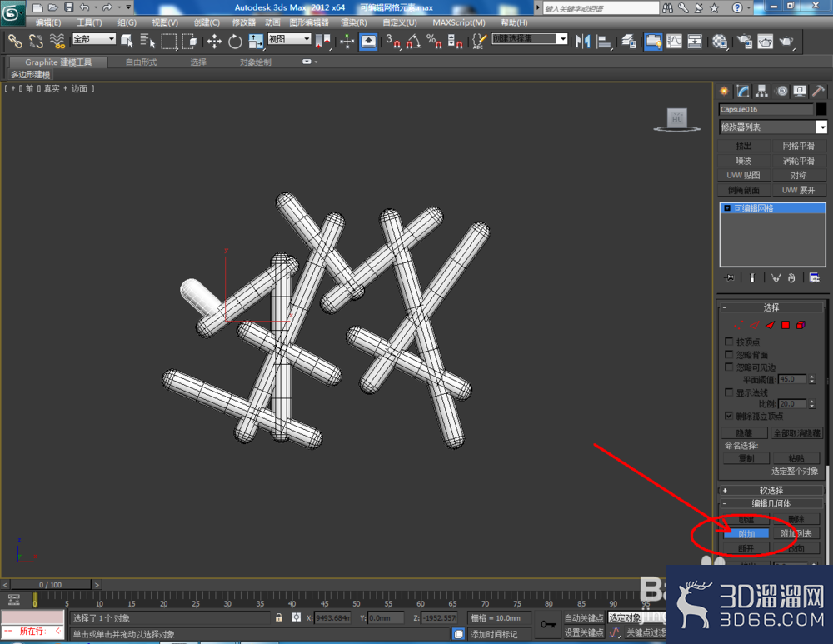Activate Select and Move tool
This screenshot has height=644, width=833.
tap(214, 42)
